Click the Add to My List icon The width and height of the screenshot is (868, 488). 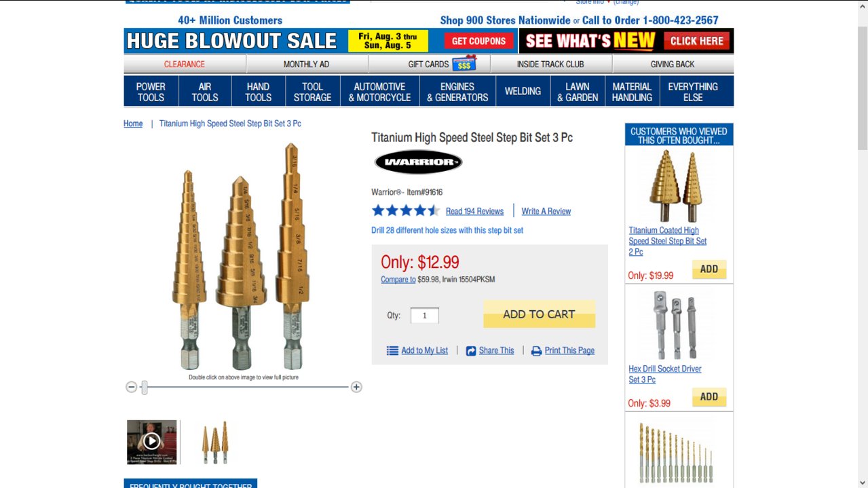[392, 351]
